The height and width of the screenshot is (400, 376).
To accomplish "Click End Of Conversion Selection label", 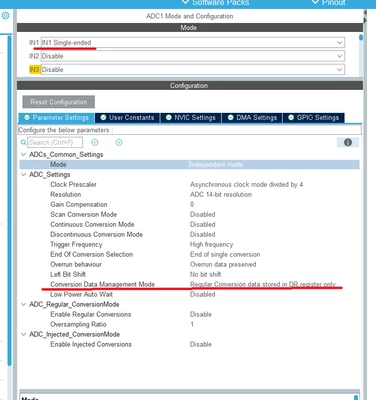I will pyautogui.click(x=91, y=255).
